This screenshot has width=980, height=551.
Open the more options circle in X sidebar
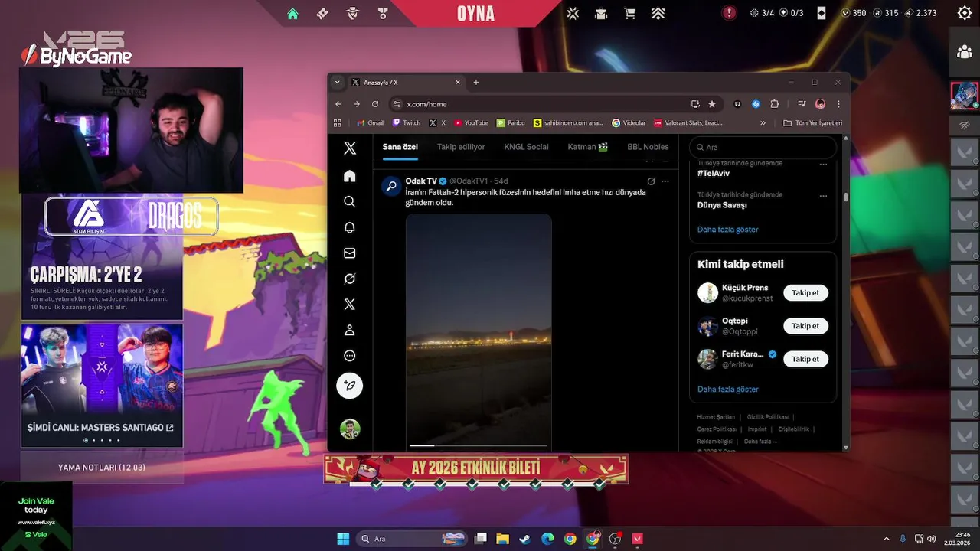349,355
